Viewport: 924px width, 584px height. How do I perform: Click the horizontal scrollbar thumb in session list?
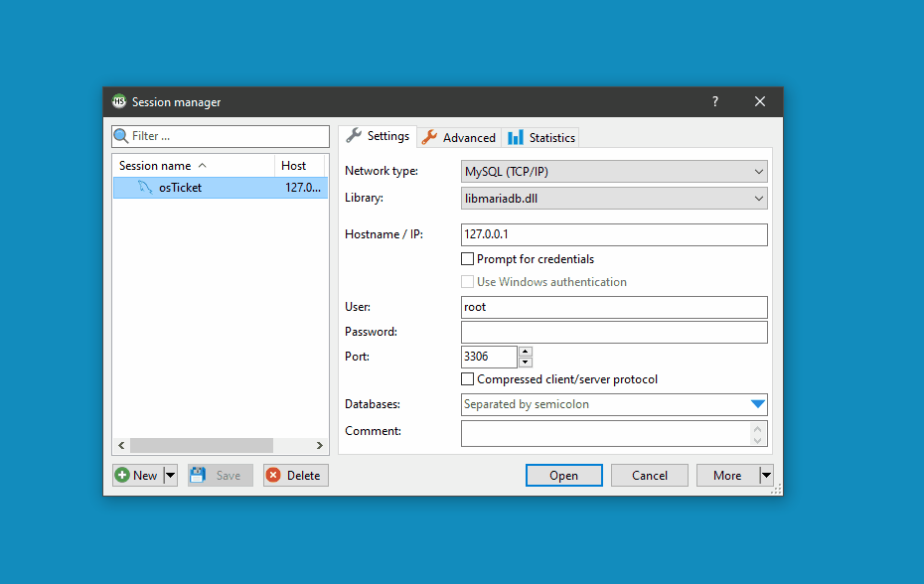pyautogui.click(x=202, y=445)
